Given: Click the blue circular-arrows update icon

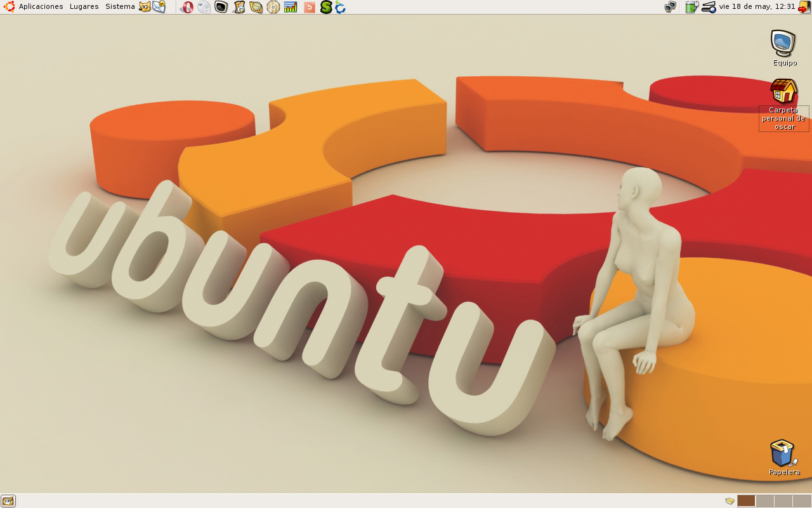Looking at the screenshot, I should click(340, 8).
